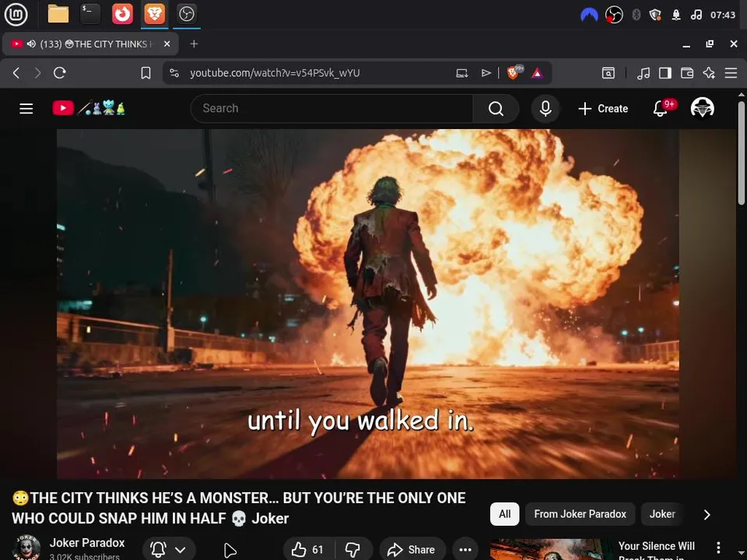This screenshot has height=560, width=747.
Task: Click the page vertical scrollbar
Action: coord(742,152)
